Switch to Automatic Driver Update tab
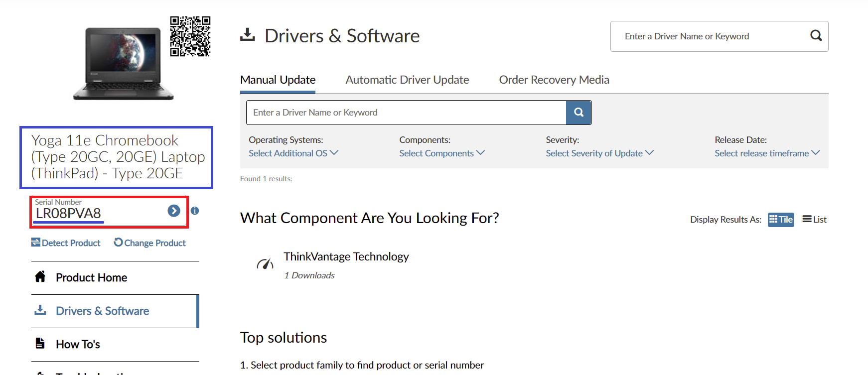The height and width of the screenshot is (375, 868). click(407, 80)
